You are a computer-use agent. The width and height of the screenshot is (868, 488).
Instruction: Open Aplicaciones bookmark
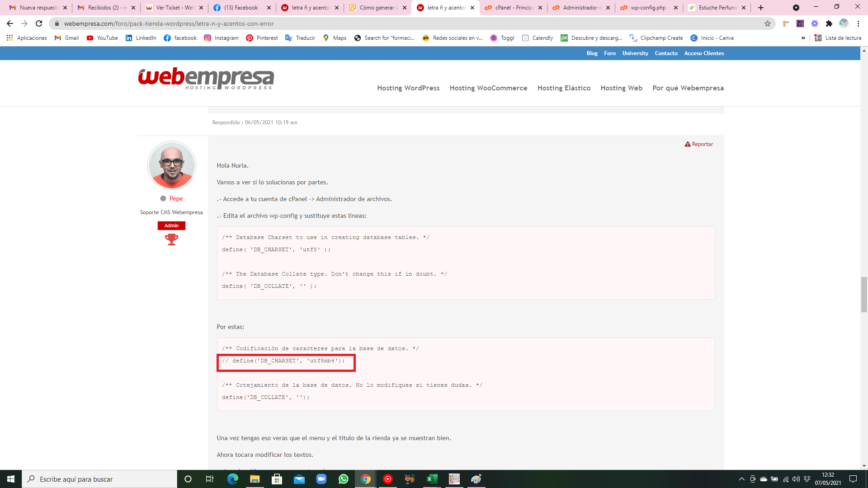[x=27, y=38]
